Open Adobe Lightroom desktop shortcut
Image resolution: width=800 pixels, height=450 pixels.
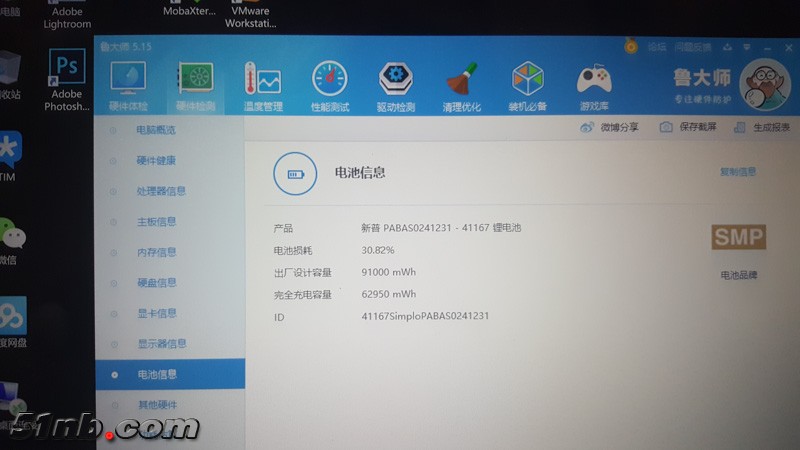pos(67,15)
